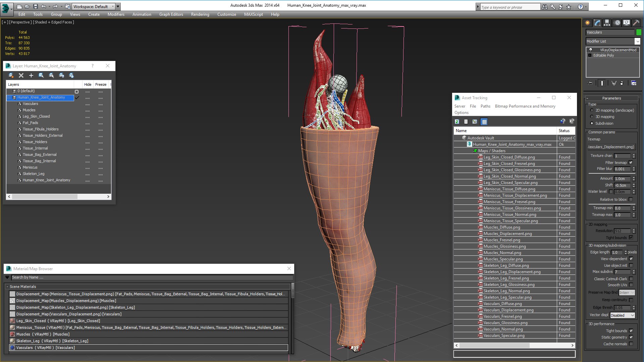Image resolution: width=644 pixels, height=362 pixels.
Task: Switch to the Create command panel tab
Action: pos(588,23)
